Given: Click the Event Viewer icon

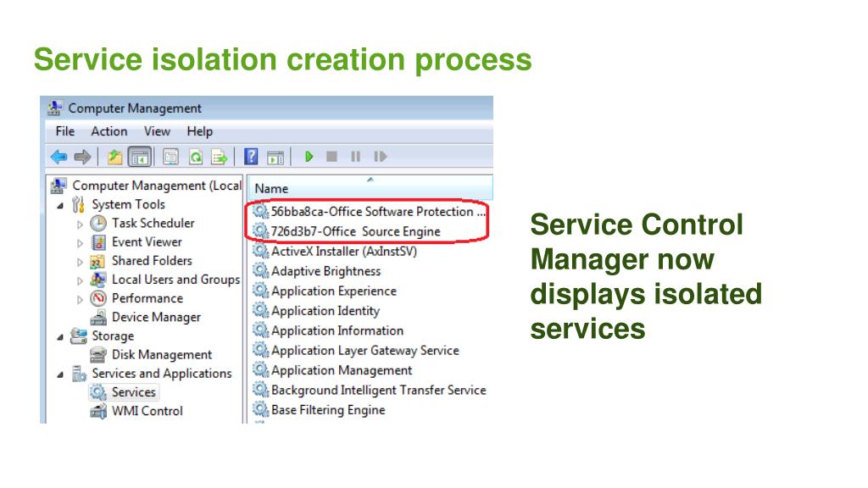Looking at the screenshot, I should (x=98, y=242).
